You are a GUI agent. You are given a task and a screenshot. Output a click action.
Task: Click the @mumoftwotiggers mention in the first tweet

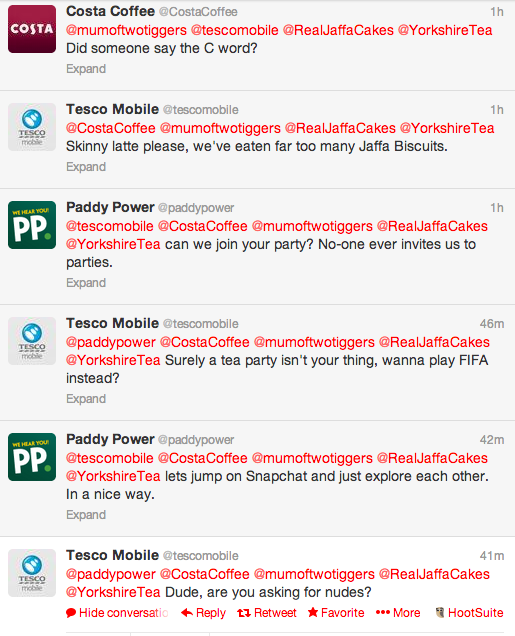(x=127, y=30)
